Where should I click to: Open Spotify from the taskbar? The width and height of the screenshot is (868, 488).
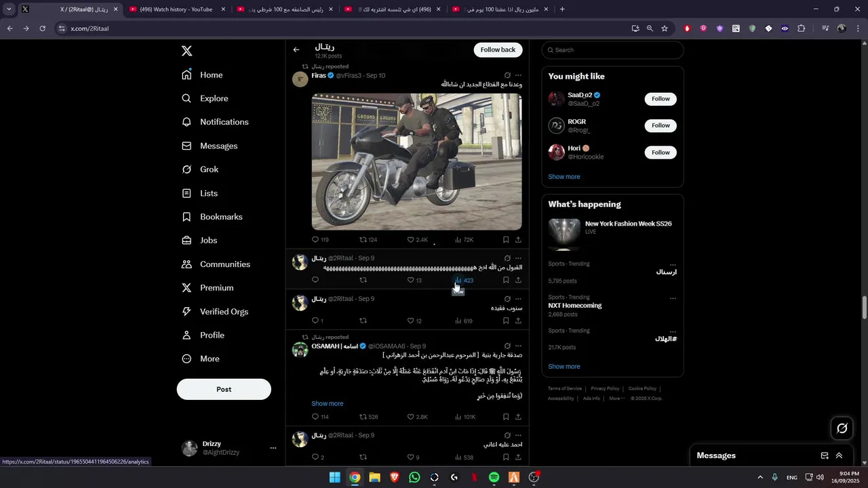coord(494,478)
